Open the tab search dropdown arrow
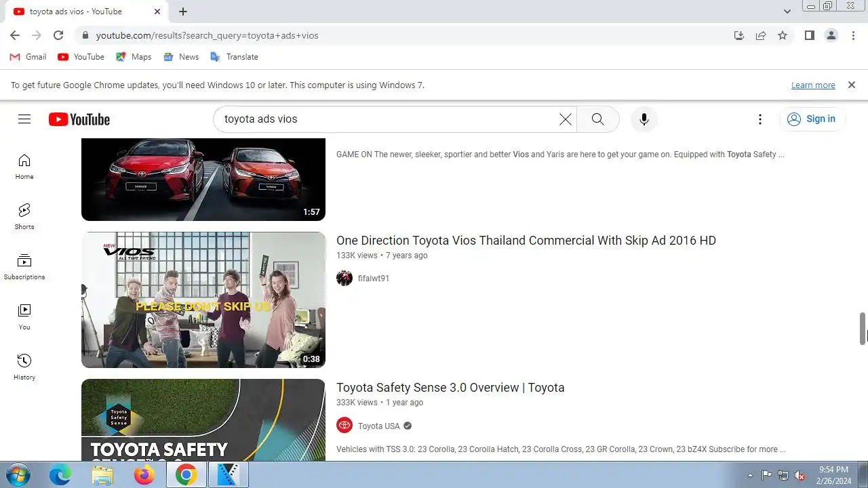This screenshot has width=868, height=488. click(787, 12)
